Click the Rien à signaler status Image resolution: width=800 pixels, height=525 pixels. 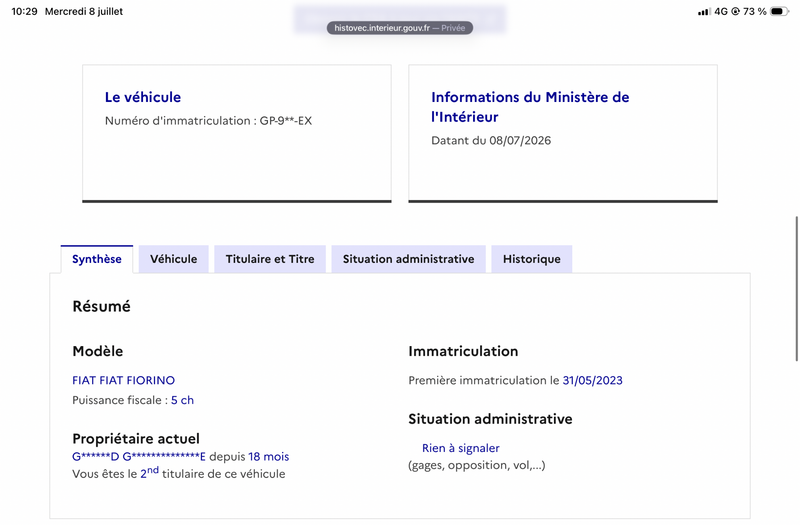click(461, 448)
